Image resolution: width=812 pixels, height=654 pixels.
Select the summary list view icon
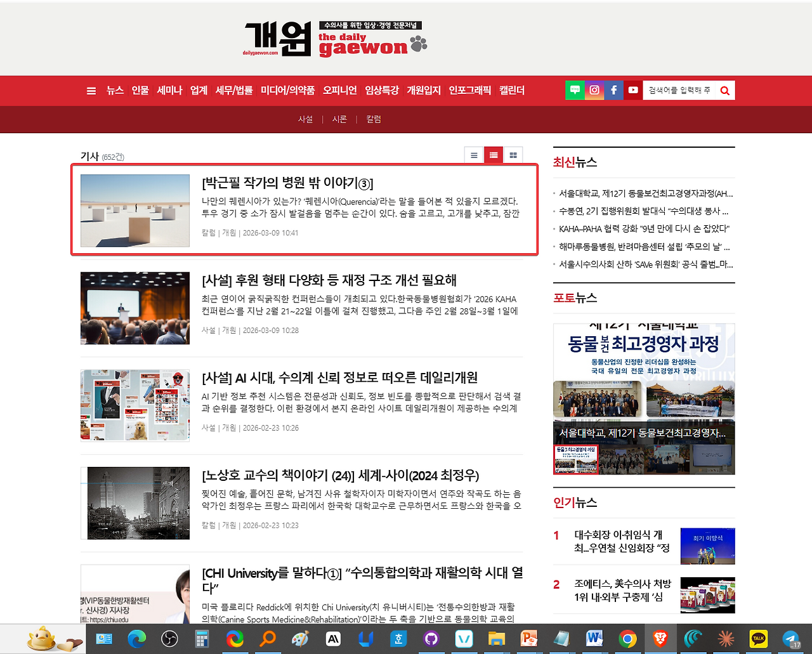pyautogui.click(x=494, y=155)
